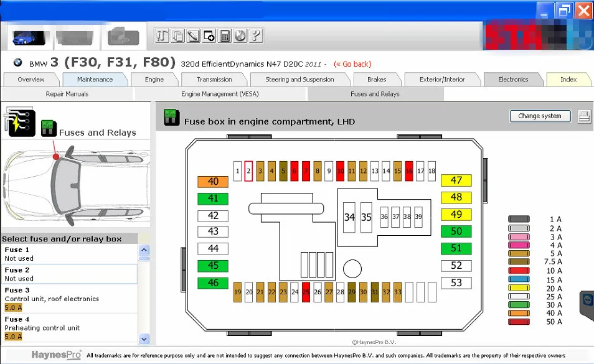
Task: Click fuse 53 in diagram
Action: click(456, 282)
